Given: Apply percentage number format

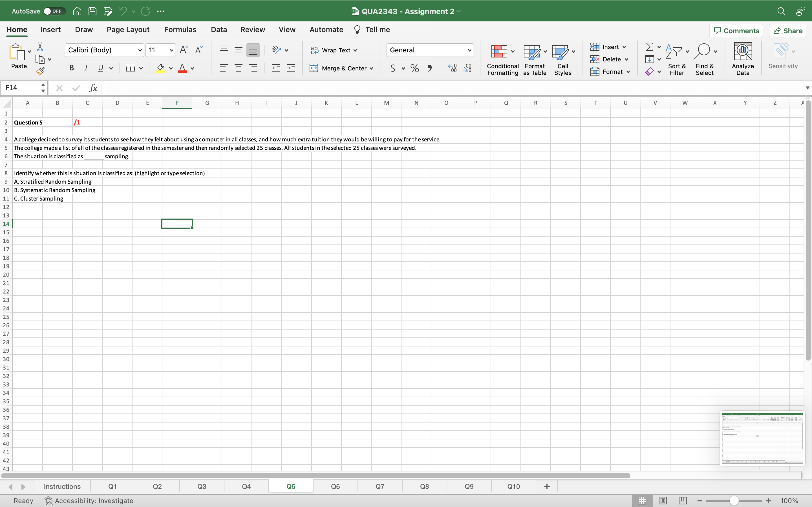Looking at the screenshot, I should pos(414,68).
